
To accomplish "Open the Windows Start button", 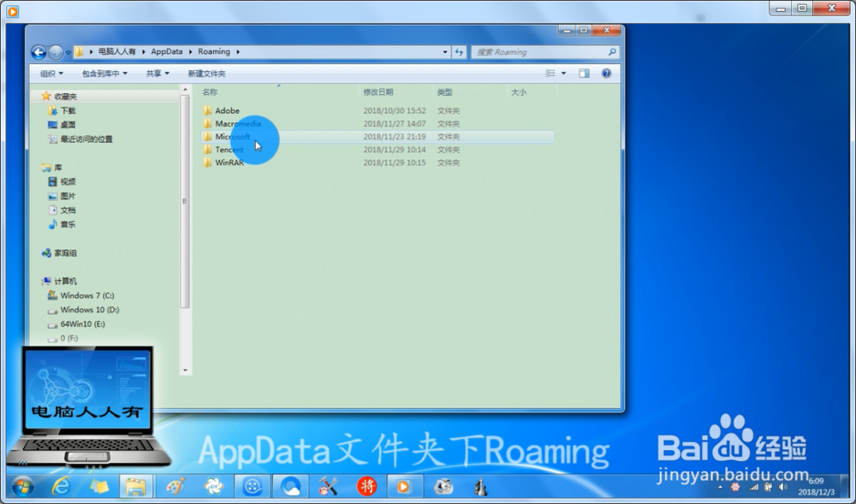I will click(22, 486).
